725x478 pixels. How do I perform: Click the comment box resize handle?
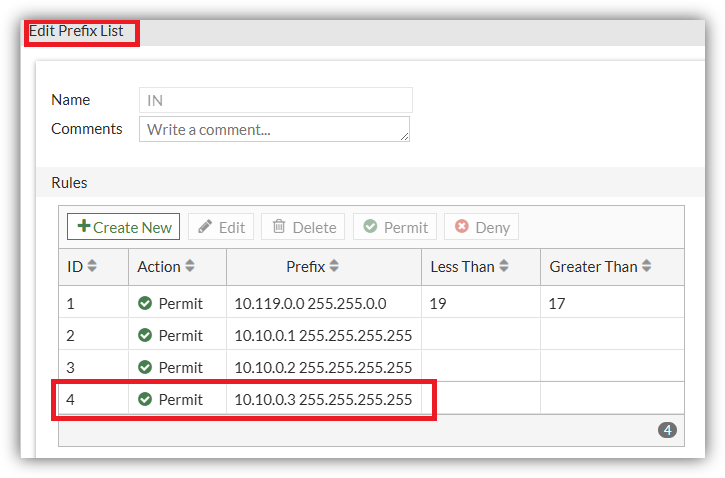404,136
